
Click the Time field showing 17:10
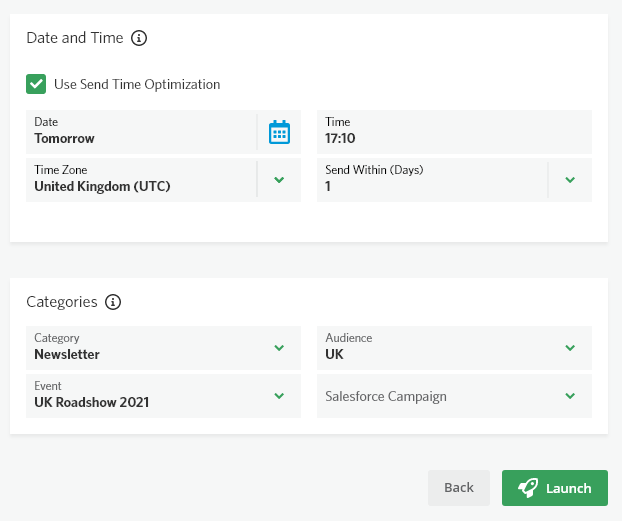[454, 132]
